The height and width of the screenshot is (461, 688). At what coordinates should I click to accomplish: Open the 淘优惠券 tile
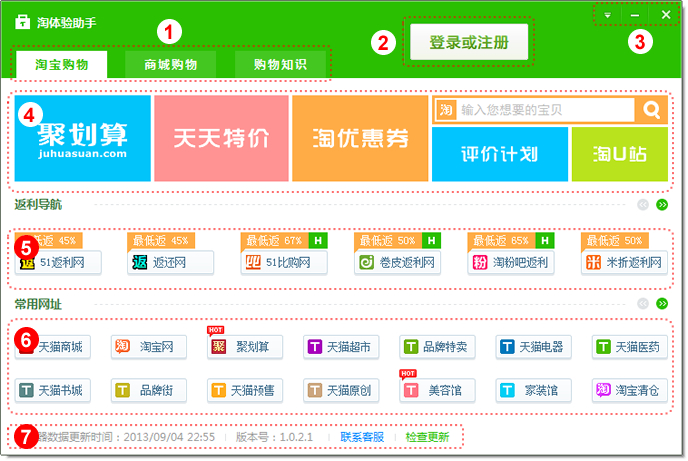pos(360,138)
